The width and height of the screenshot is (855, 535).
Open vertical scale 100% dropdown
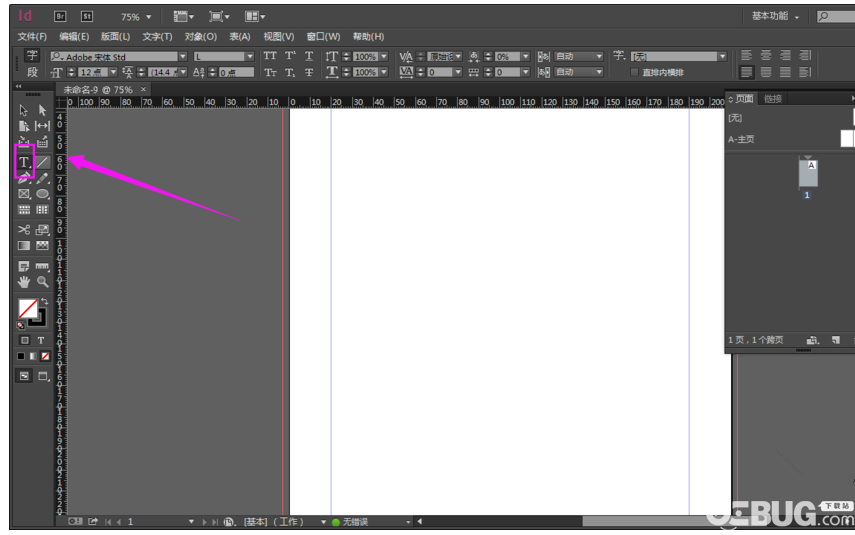point(384,56)
